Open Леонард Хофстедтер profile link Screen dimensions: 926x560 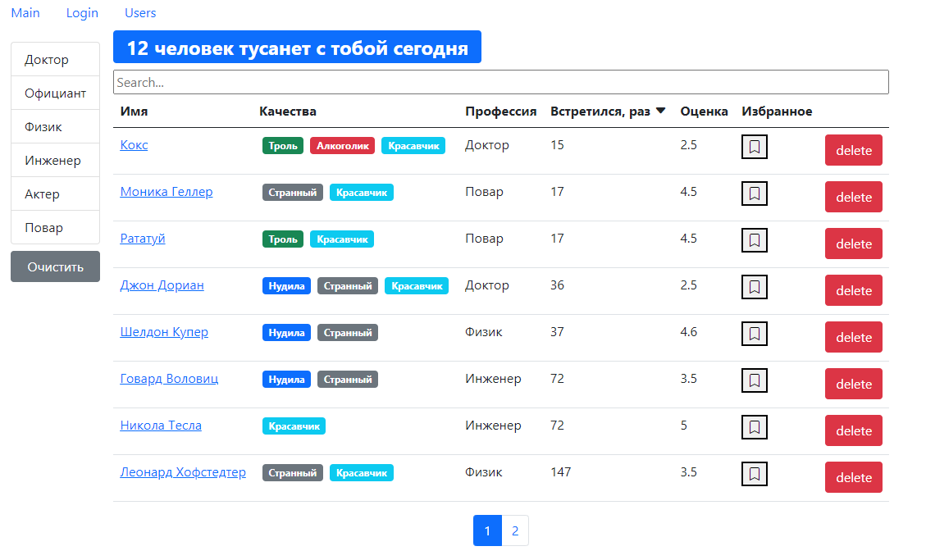pos(183,472)
